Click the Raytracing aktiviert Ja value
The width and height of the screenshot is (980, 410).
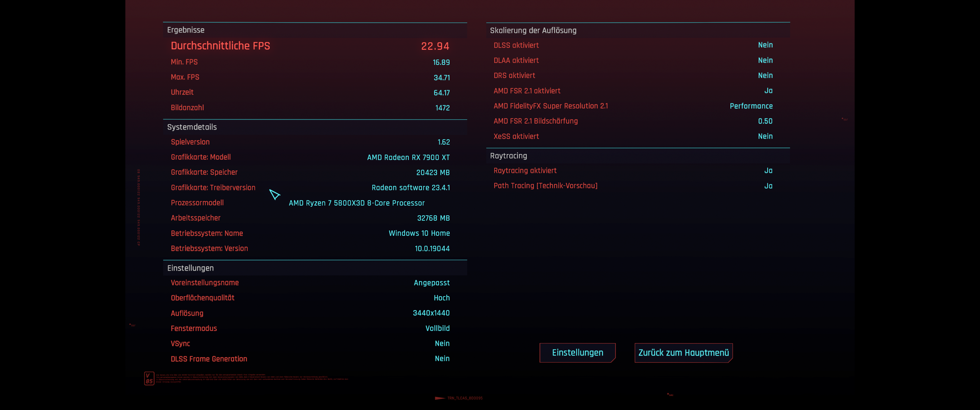click(x=768, y=171)
